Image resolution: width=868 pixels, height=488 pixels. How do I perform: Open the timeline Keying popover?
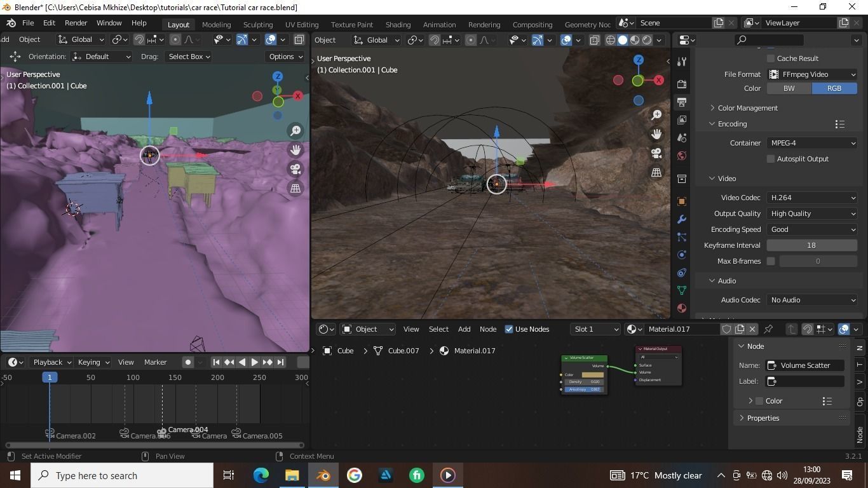(x=93, y=362)
